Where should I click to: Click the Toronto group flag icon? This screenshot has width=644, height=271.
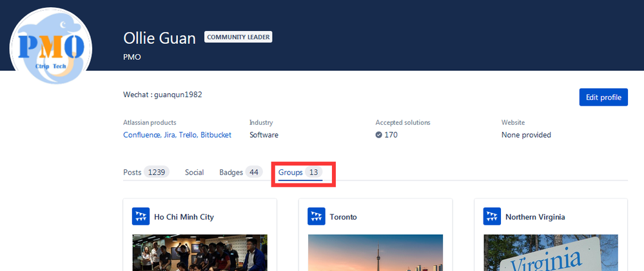(x=317, y=216)
